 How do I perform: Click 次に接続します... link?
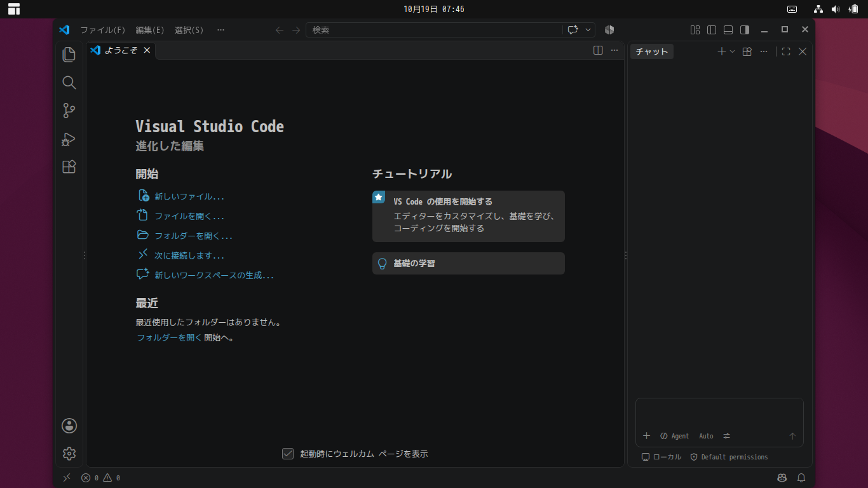point(189,255)
